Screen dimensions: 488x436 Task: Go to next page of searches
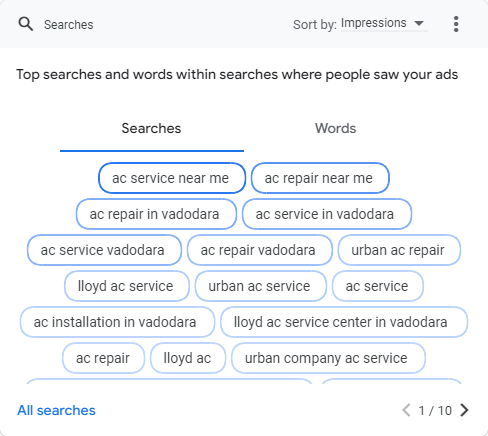tap(464, 410)
